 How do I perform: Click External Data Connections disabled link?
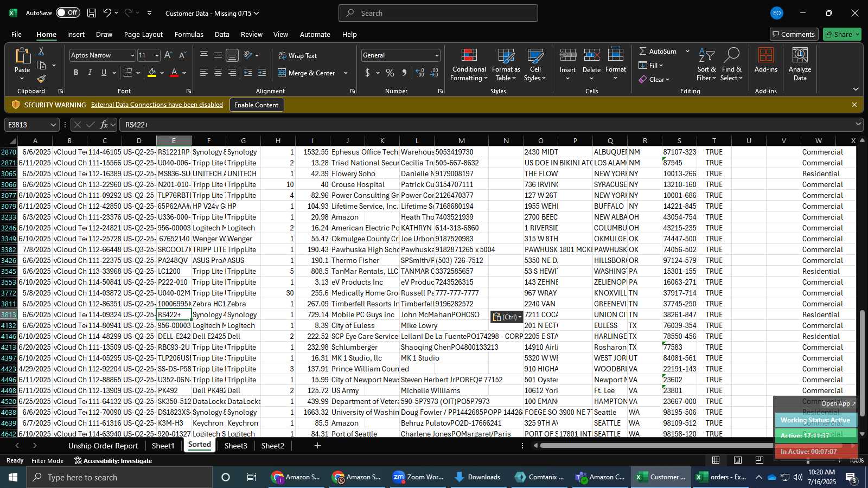click(x=157, y=105)
